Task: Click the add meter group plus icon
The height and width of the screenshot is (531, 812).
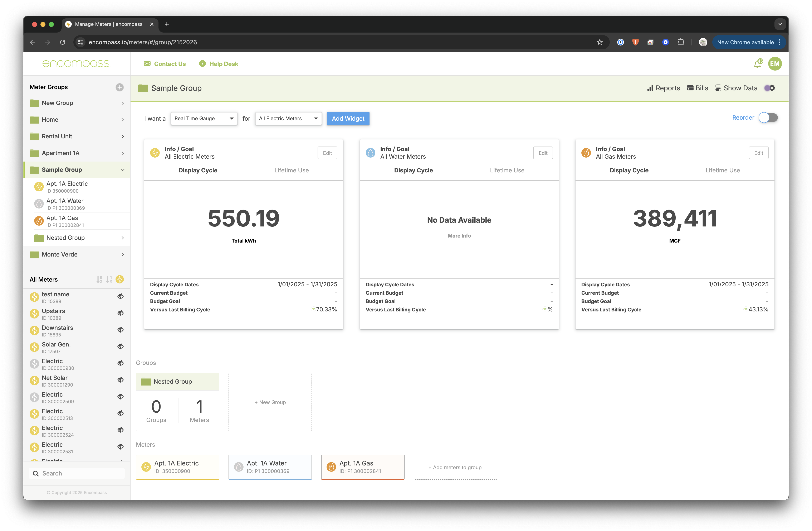Action: pos(119,87)
